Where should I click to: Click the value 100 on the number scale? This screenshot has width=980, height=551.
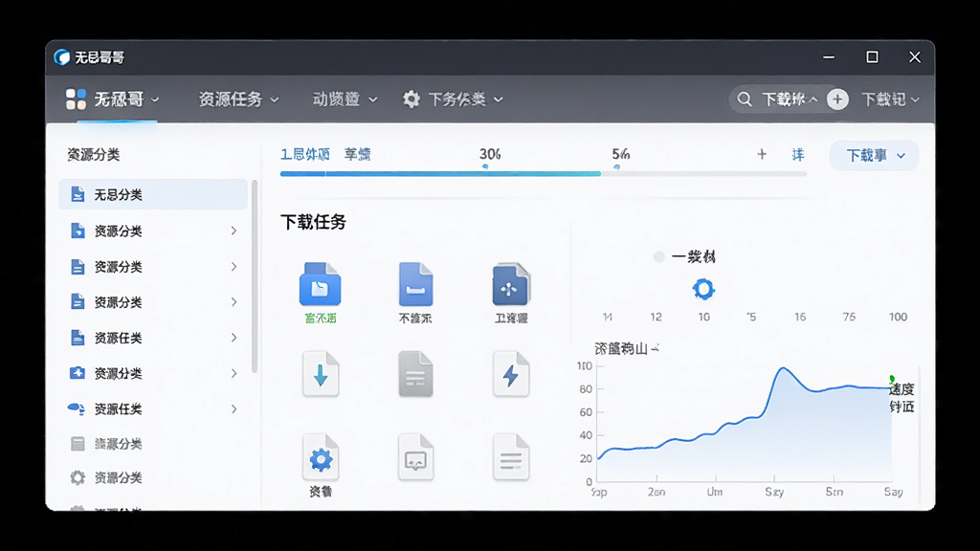click(898, 317)
